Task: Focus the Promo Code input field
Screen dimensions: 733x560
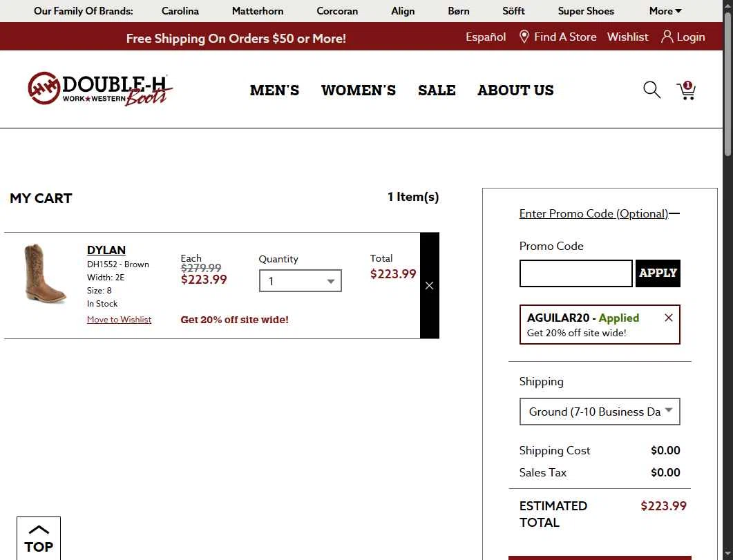Action: point(576,273)
